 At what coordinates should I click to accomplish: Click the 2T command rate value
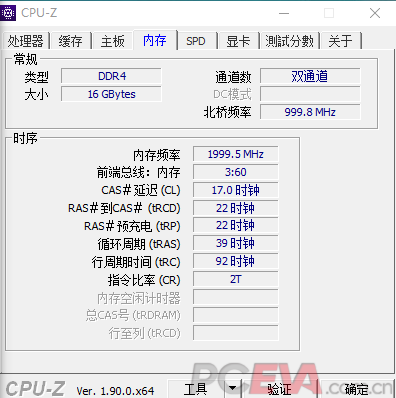pyautogui.click(x=236, y=279)
